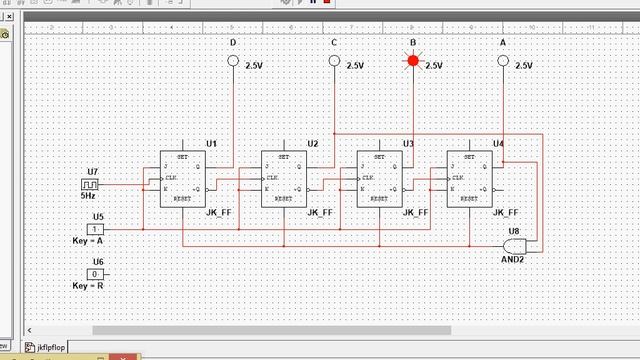Click the U3 reference label

[409, 144]
